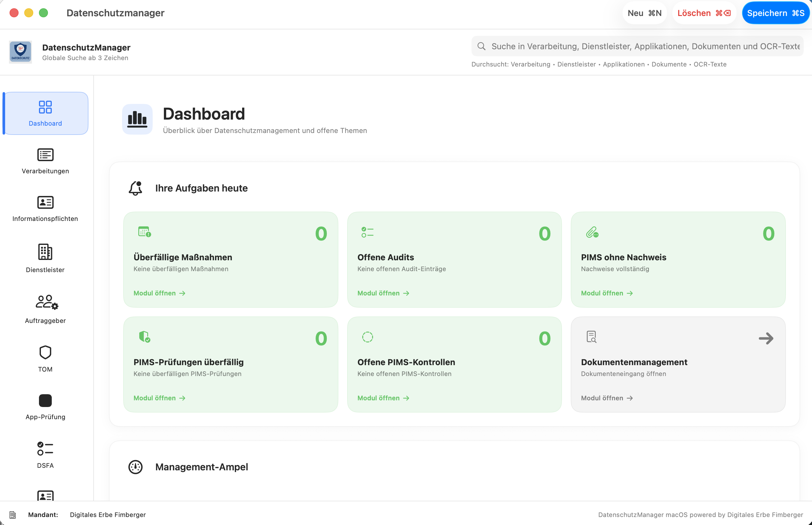Click the 0 counter on PIMS-Prüfungen überfällig

(321, 339)
